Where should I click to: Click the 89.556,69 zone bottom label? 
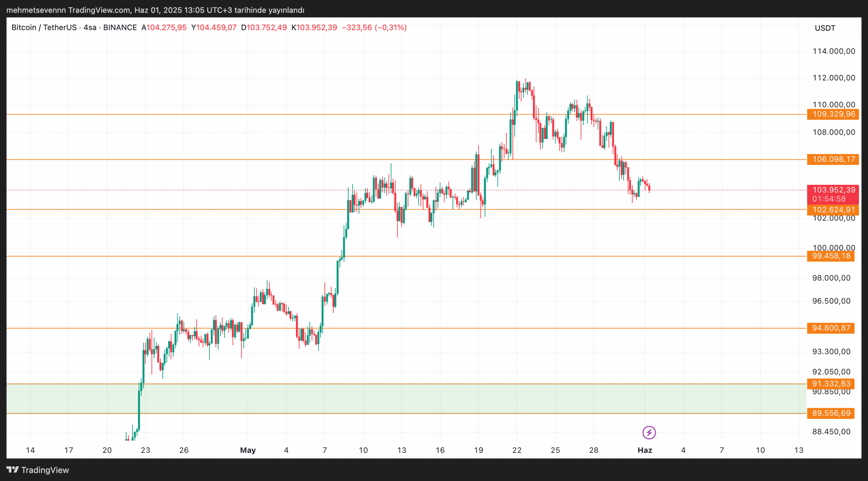coord(831,413)
